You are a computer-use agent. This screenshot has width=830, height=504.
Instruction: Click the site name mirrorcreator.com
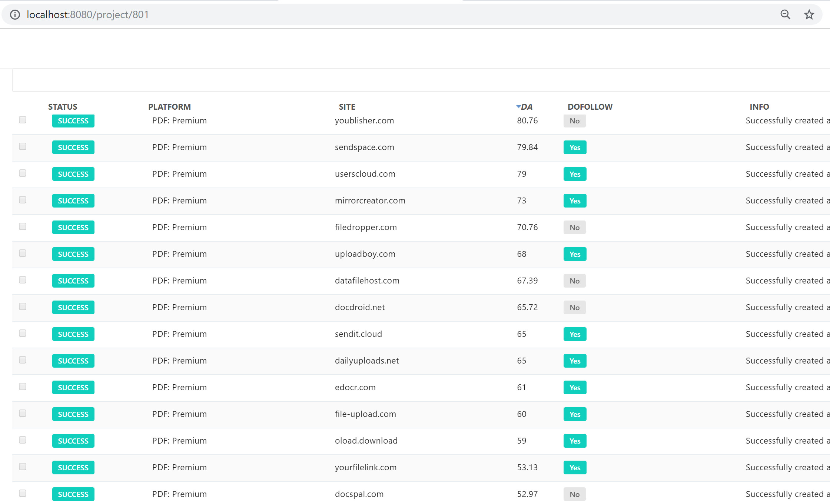(x=370, y=201)
